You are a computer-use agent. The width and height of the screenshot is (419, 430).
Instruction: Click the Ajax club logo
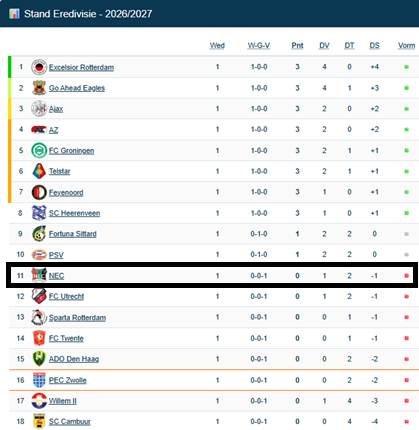click(39, 109)
